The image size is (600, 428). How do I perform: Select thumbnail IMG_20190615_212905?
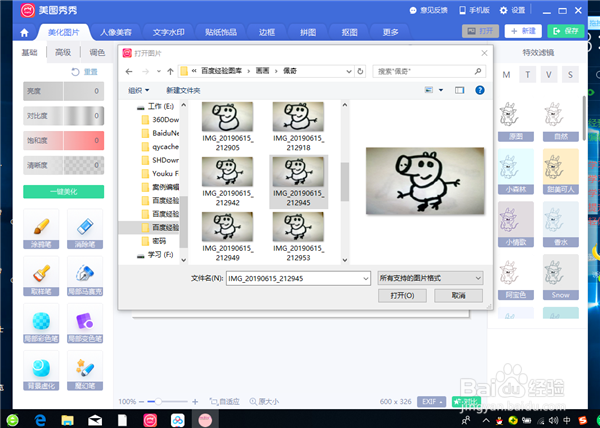tap(227, 127)
